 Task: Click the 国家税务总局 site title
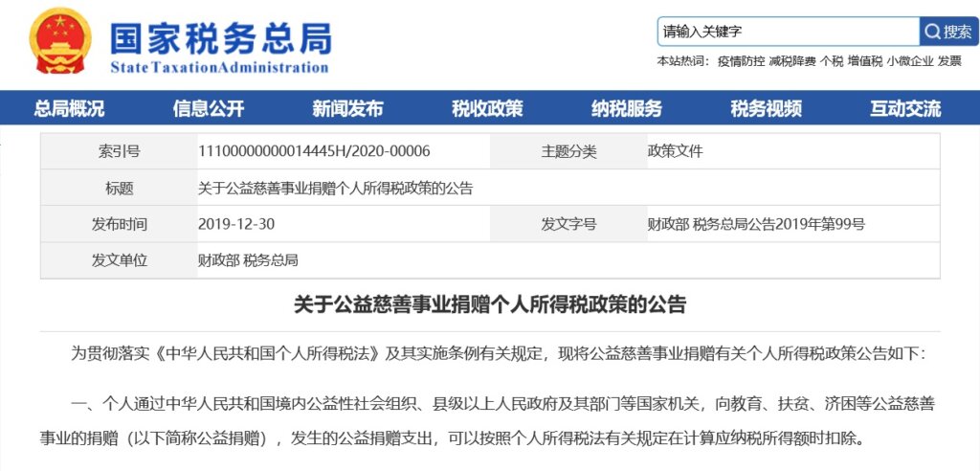pyautogui.click(x=220, y=38)
